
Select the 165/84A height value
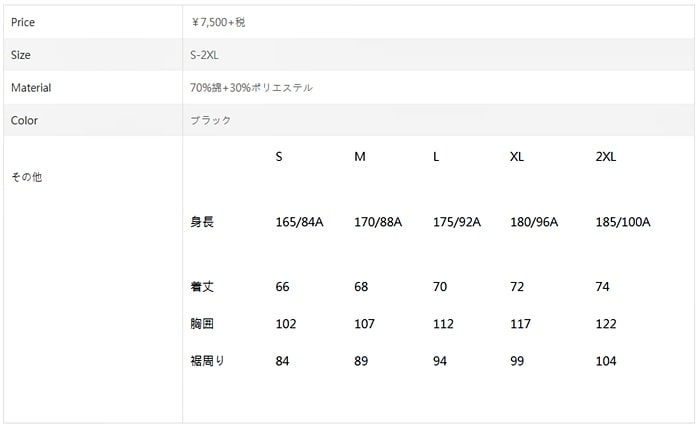pyautogui.click(x=299, y=222)
